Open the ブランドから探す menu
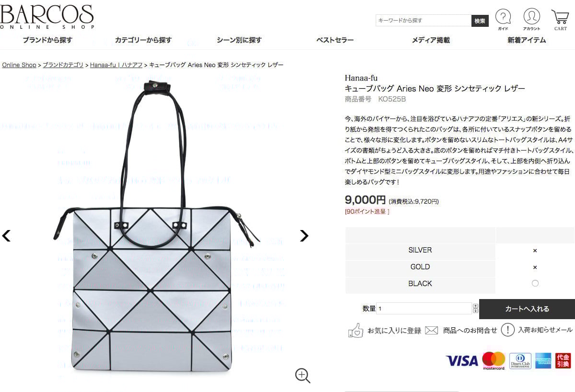 click(47, 40)
